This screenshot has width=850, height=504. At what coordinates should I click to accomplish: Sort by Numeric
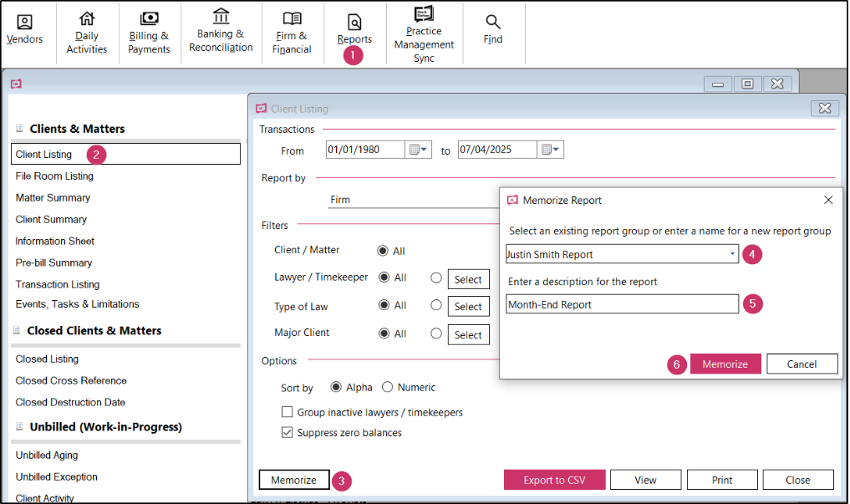(x=387, y=387)
